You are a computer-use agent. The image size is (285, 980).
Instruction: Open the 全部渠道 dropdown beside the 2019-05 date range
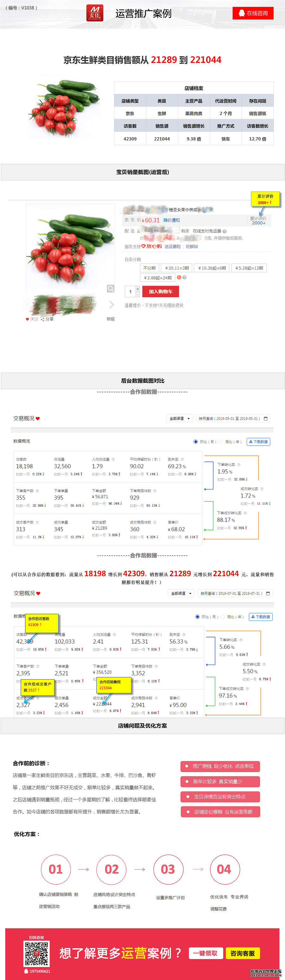click(180, 418)
